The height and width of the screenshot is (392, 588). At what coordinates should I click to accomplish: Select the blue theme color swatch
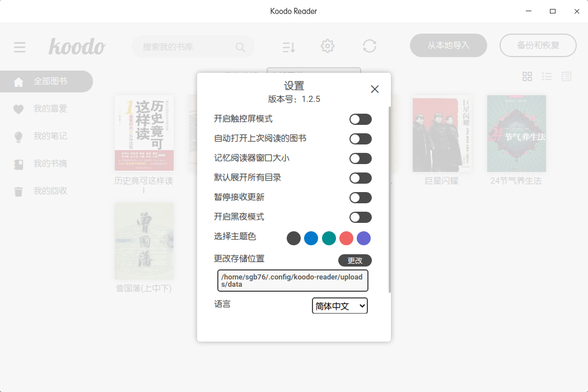click(x=311, y=239)
